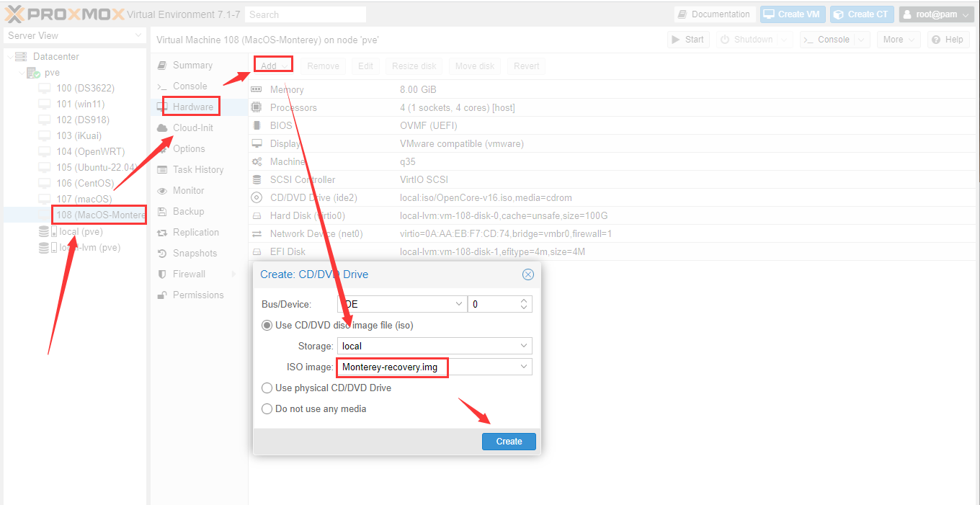Click the Create button in the dialog
This screenshot has height=505, width=980.
(x=509, y=442)
